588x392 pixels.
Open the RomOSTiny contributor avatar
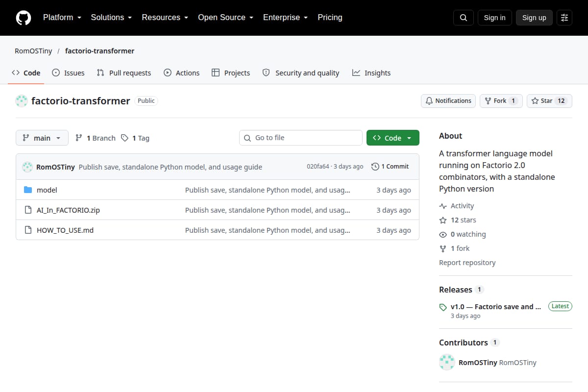pyautogui.click(x=447, y=363)
